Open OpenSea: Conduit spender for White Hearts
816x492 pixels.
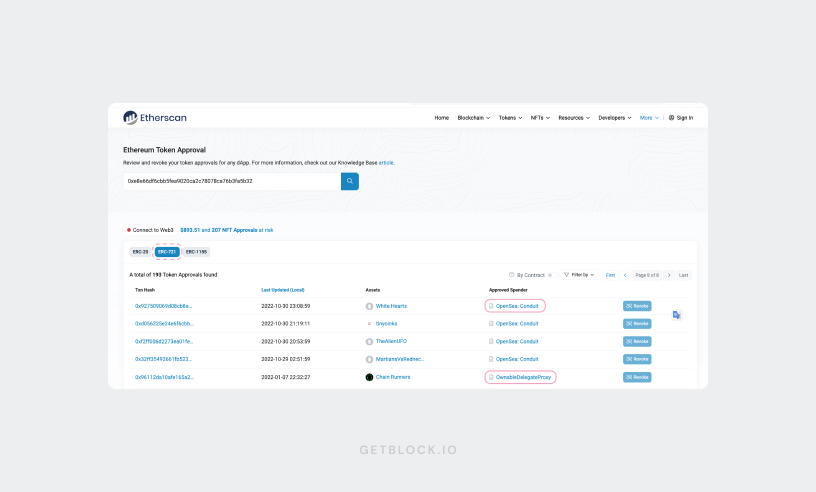click(x=517, y=306)
